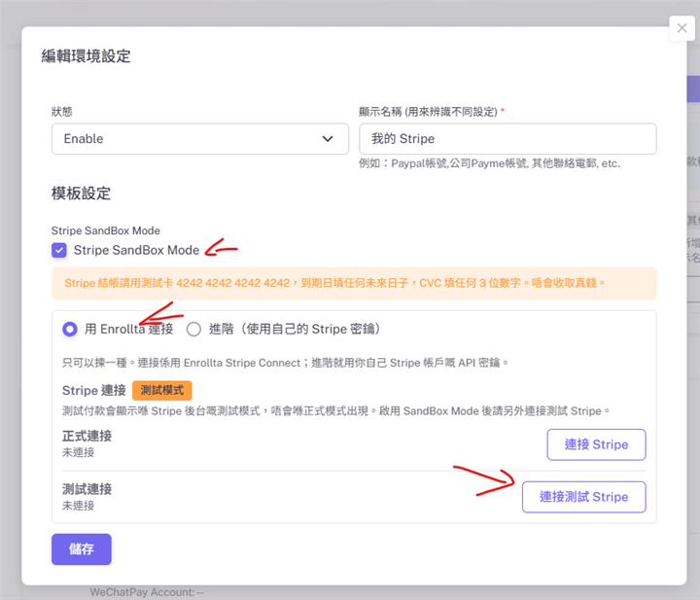
Task: Select the 進階 own Stripe keys radio option
Action: coord(193,330)
